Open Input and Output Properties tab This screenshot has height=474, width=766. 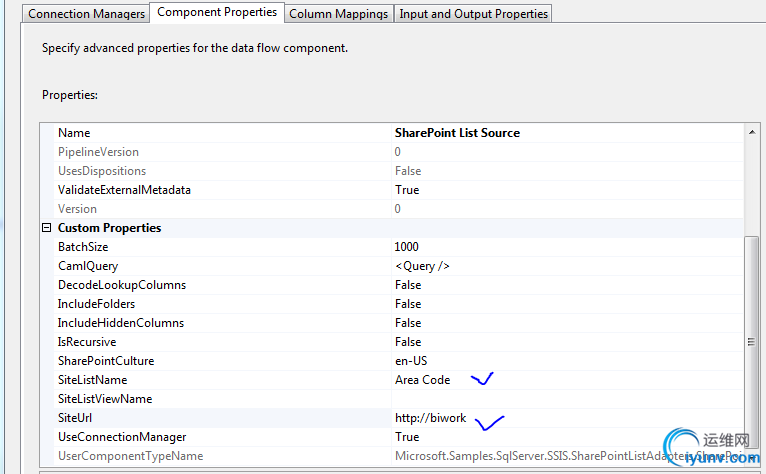[473, 14]
